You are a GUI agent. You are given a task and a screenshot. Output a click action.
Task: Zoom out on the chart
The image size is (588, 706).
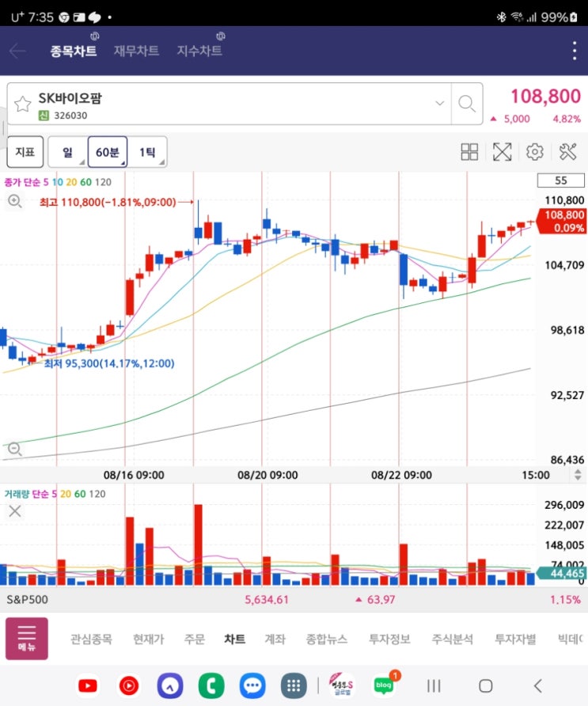click(15, 449)
